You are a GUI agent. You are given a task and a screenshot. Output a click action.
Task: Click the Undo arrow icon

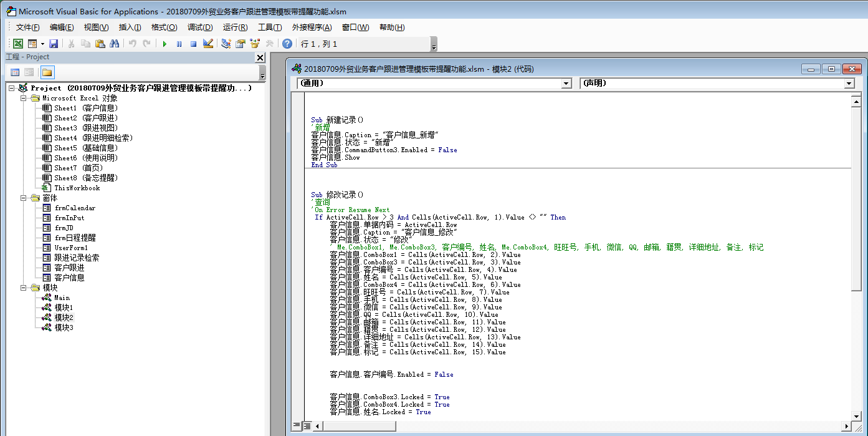[x=132, y=44]
